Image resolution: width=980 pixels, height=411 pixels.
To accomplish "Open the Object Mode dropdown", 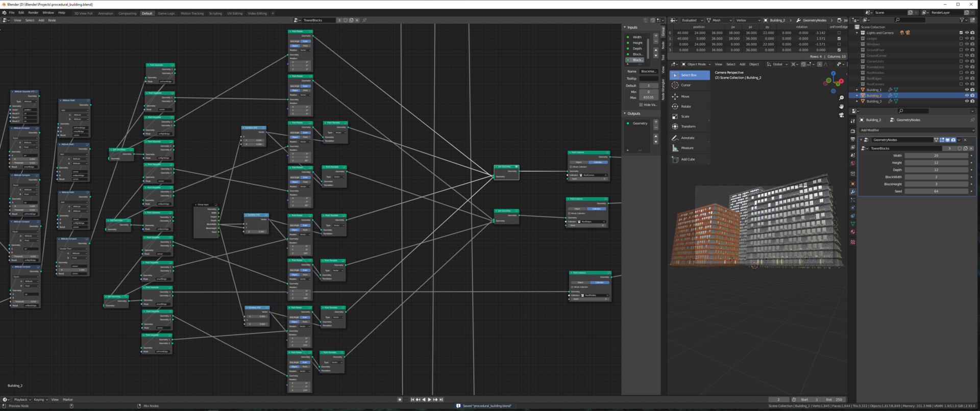I will pyautogui.click(x=696, y=64).
